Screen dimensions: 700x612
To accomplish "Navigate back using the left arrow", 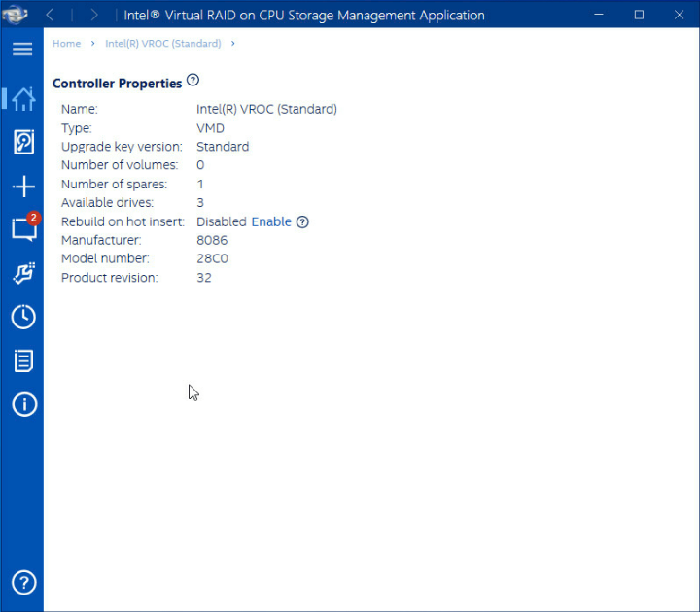I will pyautogui.click(x=50, y=15).
